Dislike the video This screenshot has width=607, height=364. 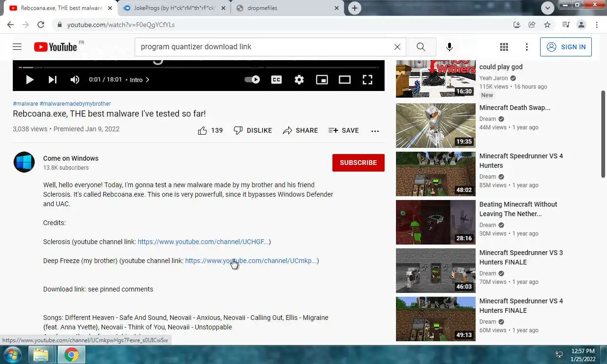[253, 130]
